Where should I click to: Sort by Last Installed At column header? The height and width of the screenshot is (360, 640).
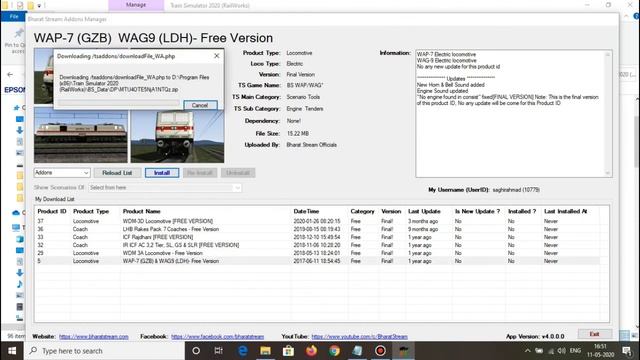(x=566, y=211)
